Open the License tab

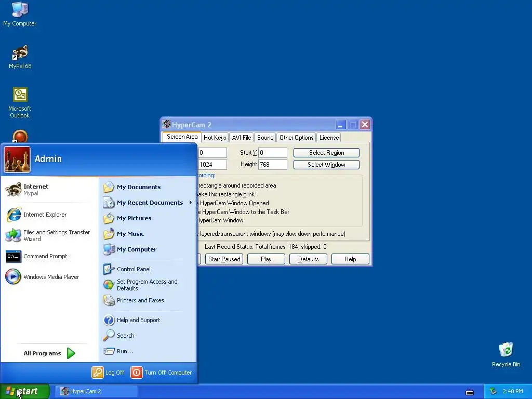[329, 137]
